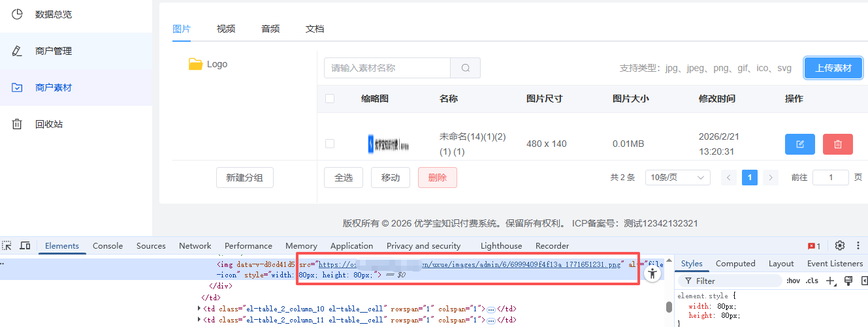Open the 10条/页 page size dropdown
868x327 pixels.
pos(677,178)
